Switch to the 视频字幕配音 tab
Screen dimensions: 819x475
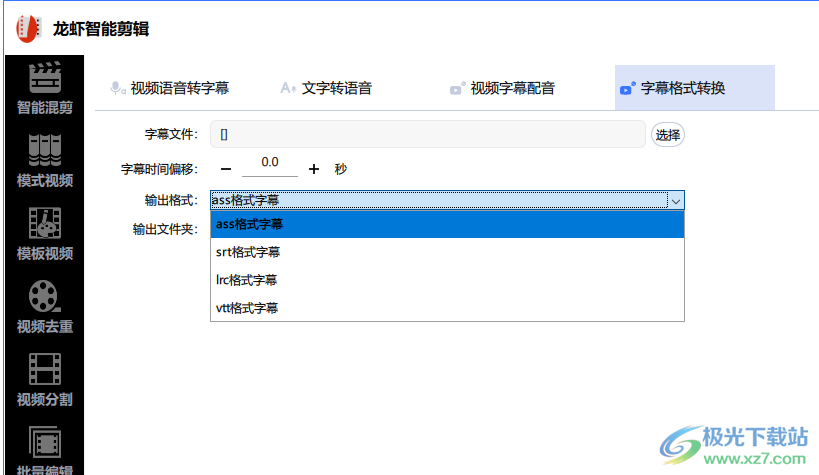(x=502, y=88)
